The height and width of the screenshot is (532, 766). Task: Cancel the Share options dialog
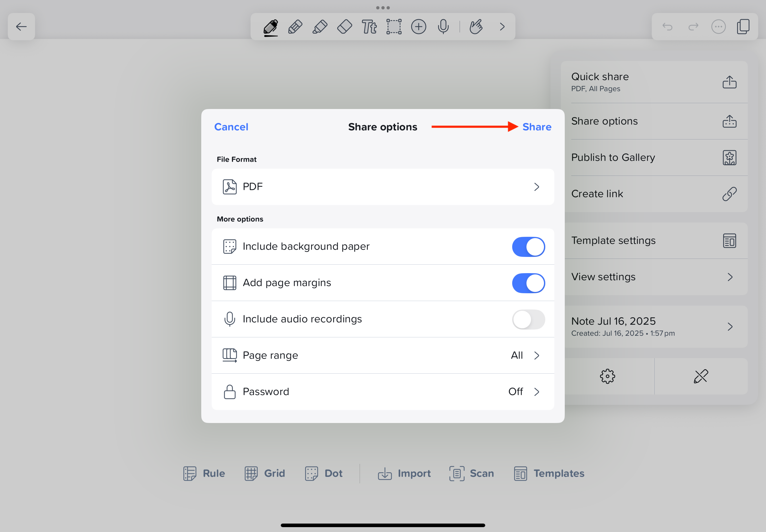click(231, 127)
